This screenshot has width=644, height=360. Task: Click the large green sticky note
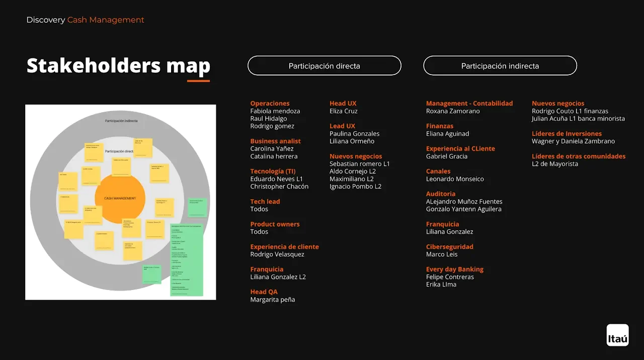tap(187, 259)
